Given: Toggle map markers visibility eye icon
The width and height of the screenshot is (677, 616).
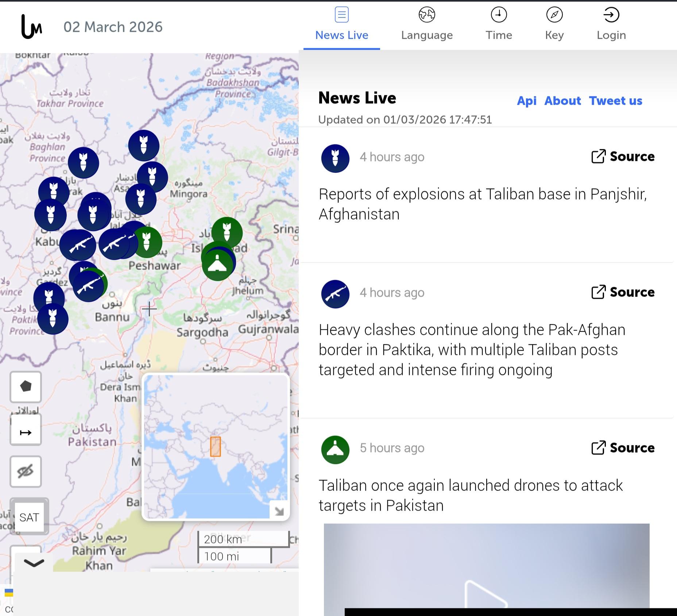Looking at the screenshot, I should (x=26, y=471).
